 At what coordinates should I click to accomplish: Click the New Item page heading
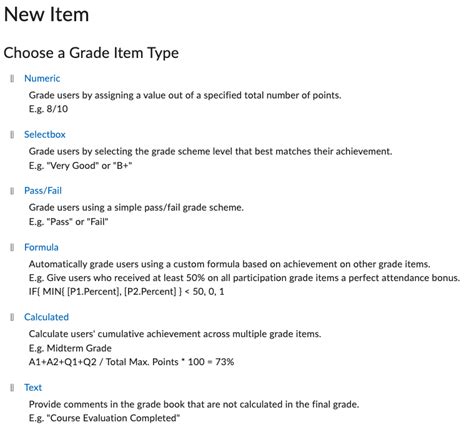coord(46,15)
